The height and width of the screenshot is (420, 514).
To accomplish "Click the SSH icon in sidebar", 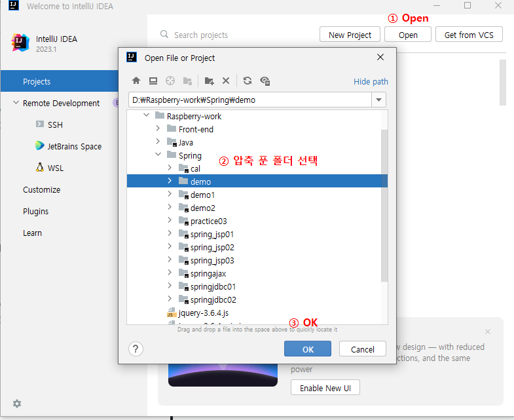I will [x=40, y=124].
